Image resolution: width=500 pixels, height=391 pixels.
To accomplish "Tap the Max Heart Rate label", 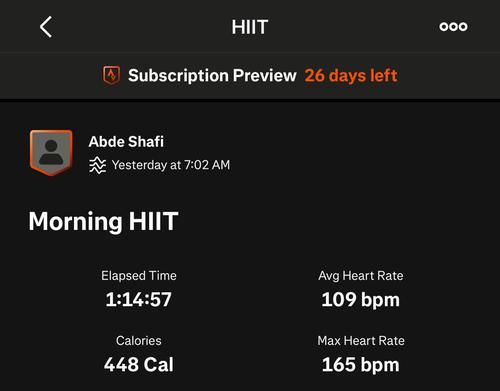I will click(361, 341).
